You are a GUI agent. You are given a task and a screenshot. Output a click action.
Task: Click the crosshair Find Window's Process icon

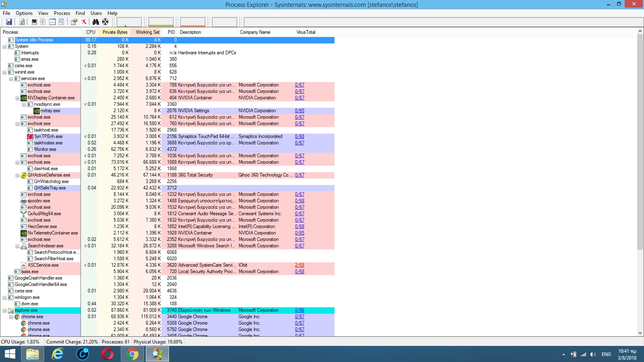pos(105,22)
